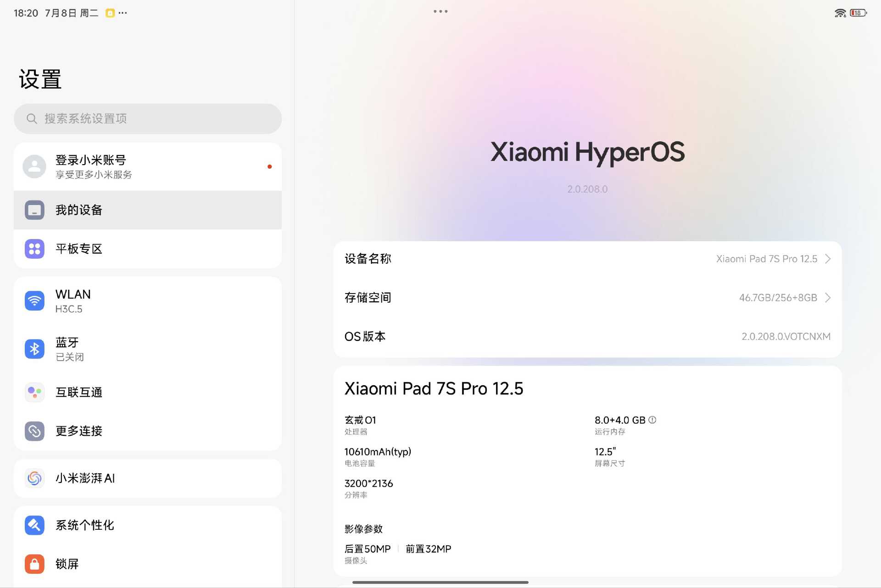
Task: Click the three-dot handle at top center
Action: tap(440, 11)
